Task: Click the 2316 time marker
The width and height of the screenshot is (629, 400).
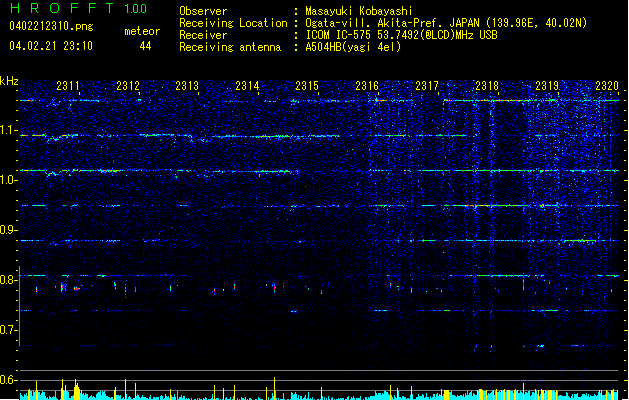Action: click(x=367, y=86)
